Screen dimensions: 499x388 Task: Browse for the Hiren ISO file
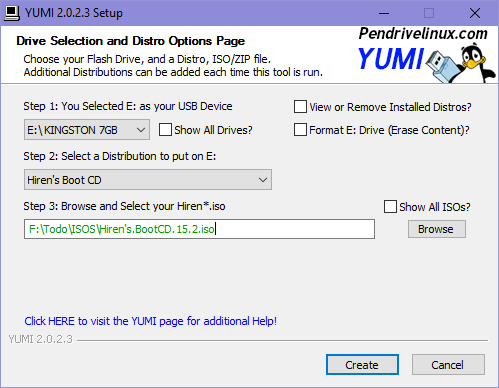click(437, 229)
